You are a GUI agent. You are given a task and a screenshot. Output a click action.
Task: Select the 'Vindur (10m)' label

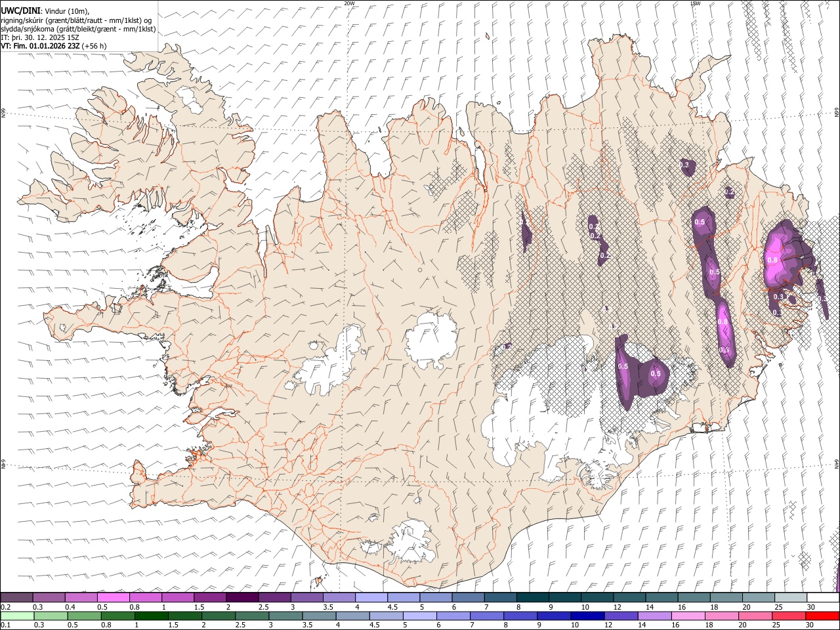66,11
